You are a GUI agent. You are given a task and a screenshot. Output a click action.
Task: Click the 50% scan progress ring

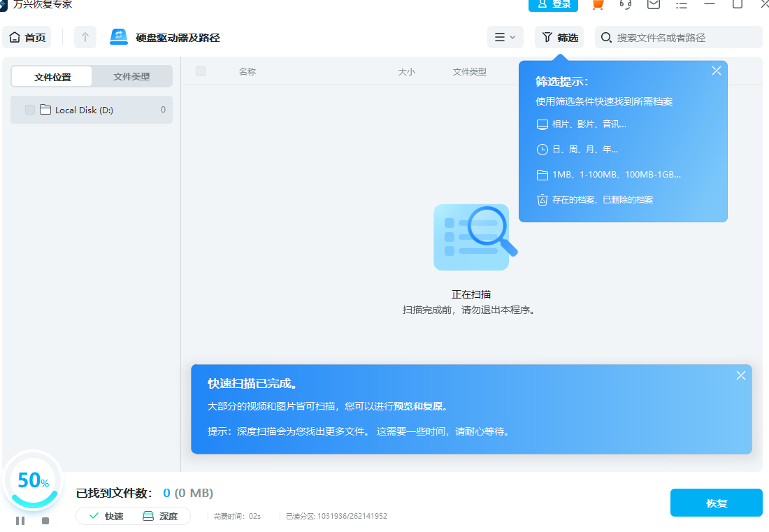(x=34, y=481)
